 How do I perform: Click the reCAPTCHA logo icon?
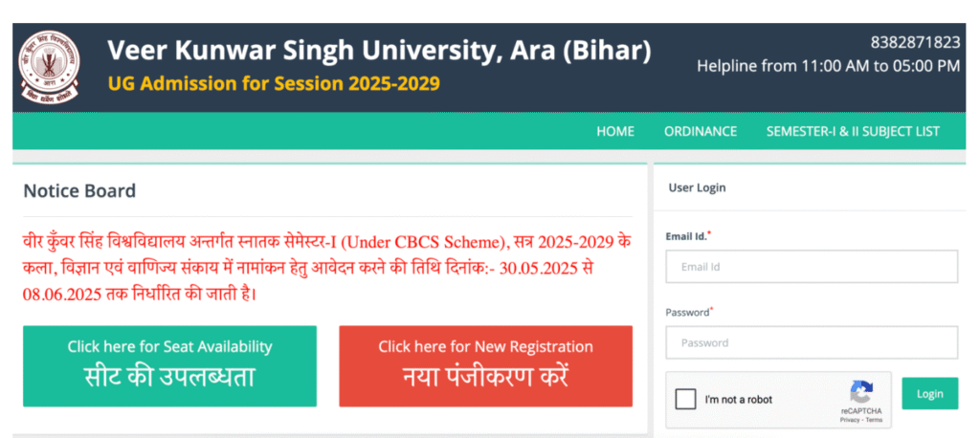point(860,392)
